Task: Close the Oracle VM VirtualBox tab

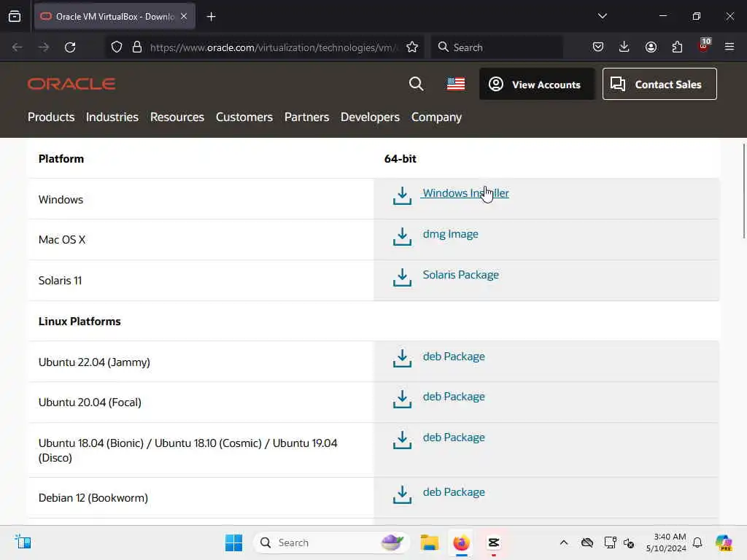Action: [x=184, y=17]
